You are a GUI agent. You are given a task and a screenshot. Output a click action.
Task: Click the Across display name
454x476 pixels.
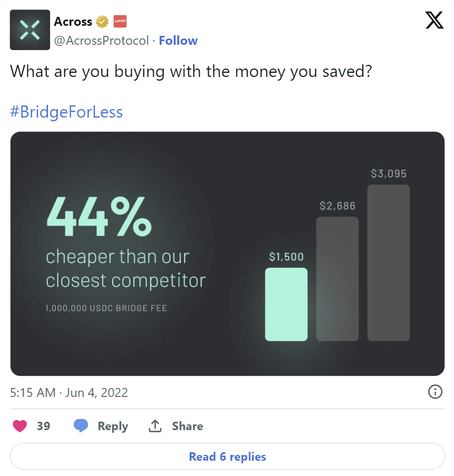[x=73, y=22]
